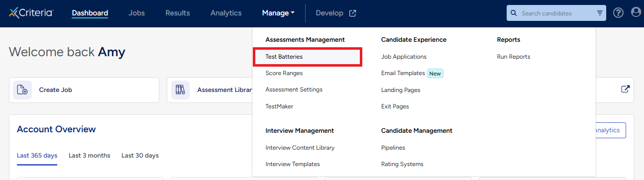Viewport: 644px width, 180px height.
Task: Click the Develop external link icon
Action: [x=353, y=13]
